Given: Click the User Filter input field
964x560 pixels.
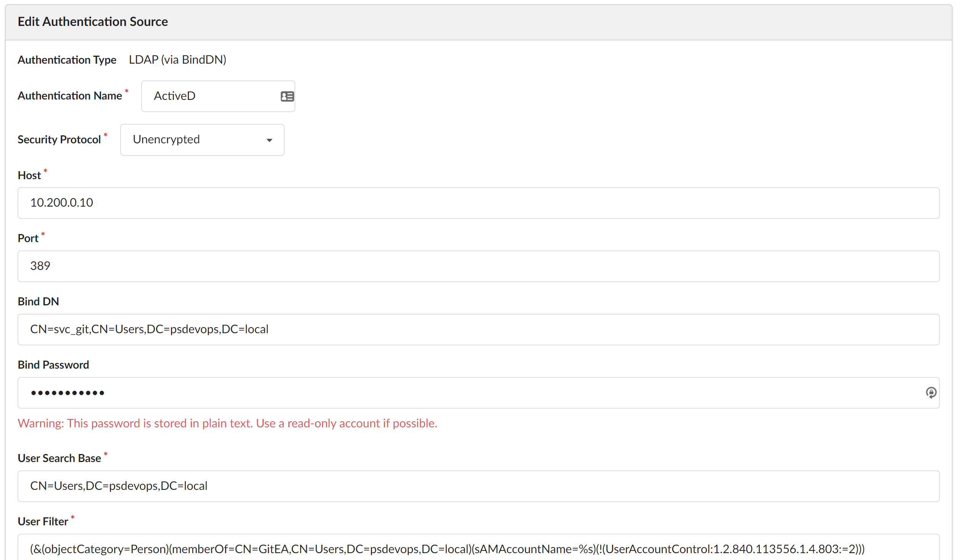Looking at the screenshot, I should point(478,548).
